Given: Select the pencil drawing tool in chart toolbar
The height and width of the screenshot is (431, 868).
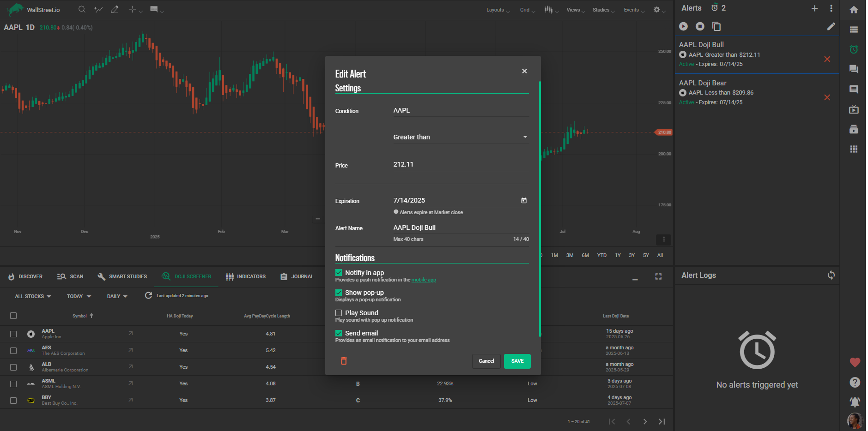Looking at the screenshot, I should pyautogui.click(x=115, y=9).
